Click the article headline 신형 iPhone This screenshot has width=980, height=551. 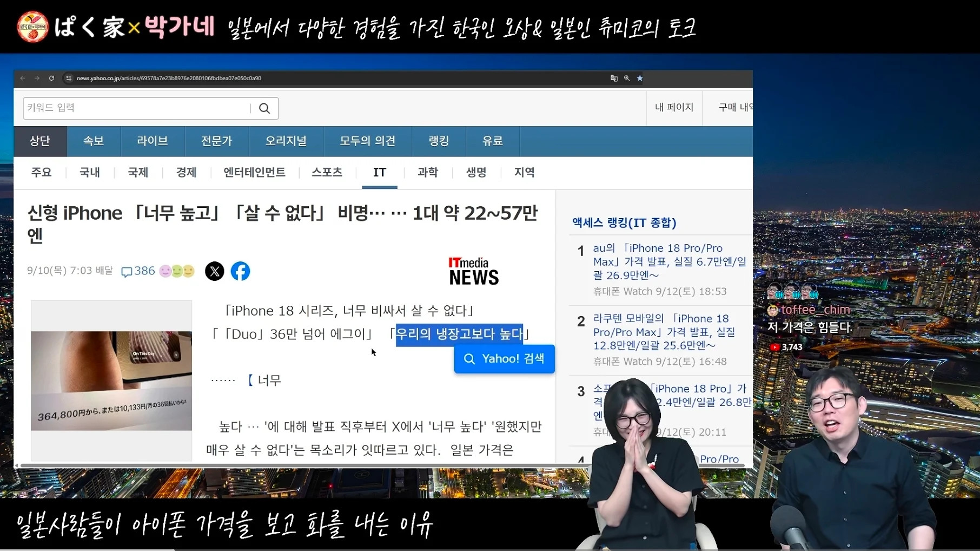tap(283, 224)
